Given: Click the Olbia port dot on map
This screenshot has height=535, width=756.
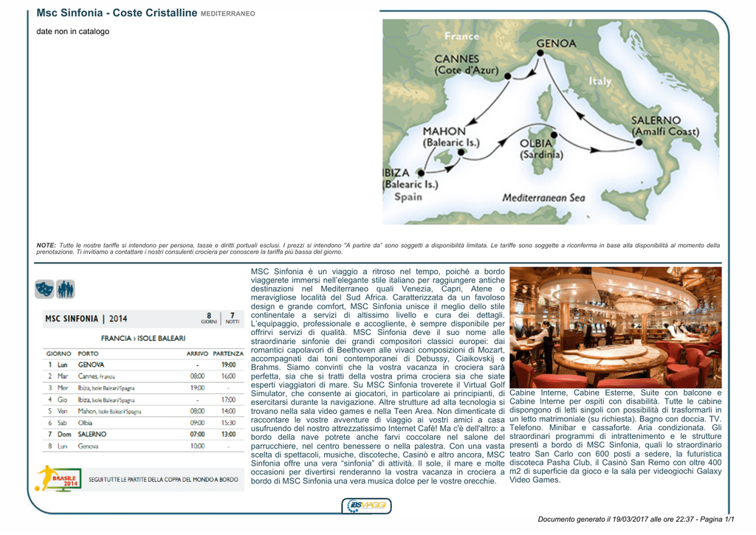Looking at the screenshot, I should 554,135.
